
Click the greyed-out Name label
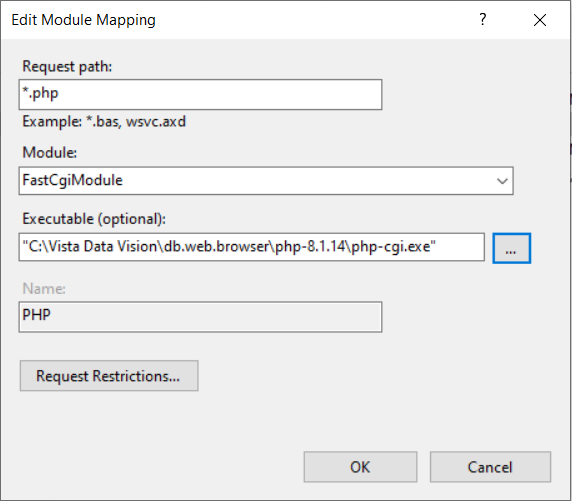pos(44,289)
